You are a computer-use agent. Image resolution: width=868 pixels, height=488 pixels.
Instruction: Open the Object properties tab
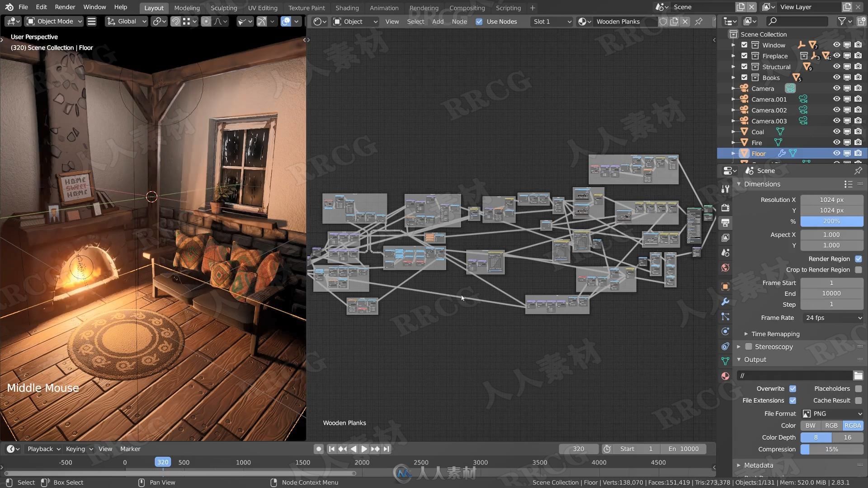725,286
